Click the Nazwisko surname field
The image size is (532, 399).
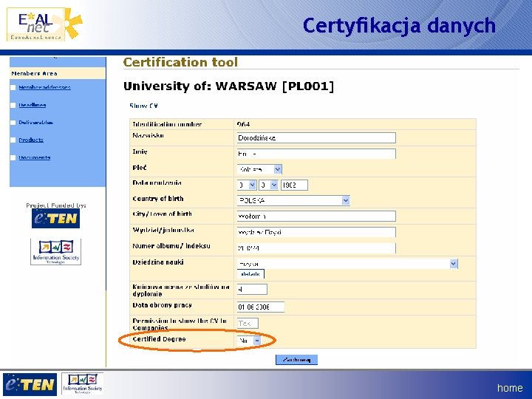pyautogui.click(x=316, y=137)
